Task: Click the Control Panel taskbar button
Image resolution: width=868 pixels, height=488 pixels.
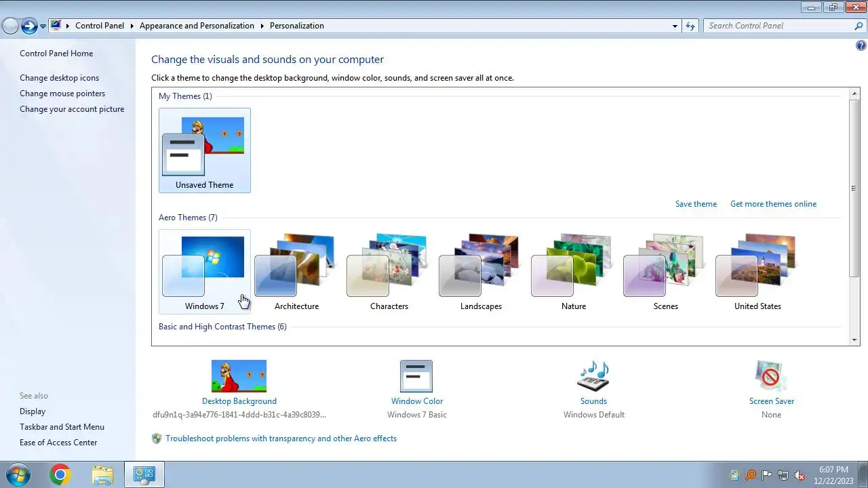Action: click(x=144, y=475)
